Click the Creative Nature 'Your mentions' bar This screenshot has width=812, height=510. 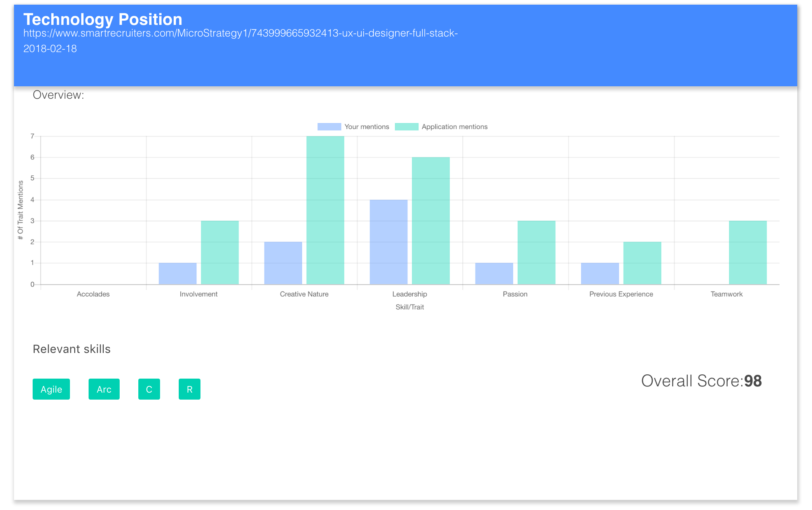coord(283,263)
